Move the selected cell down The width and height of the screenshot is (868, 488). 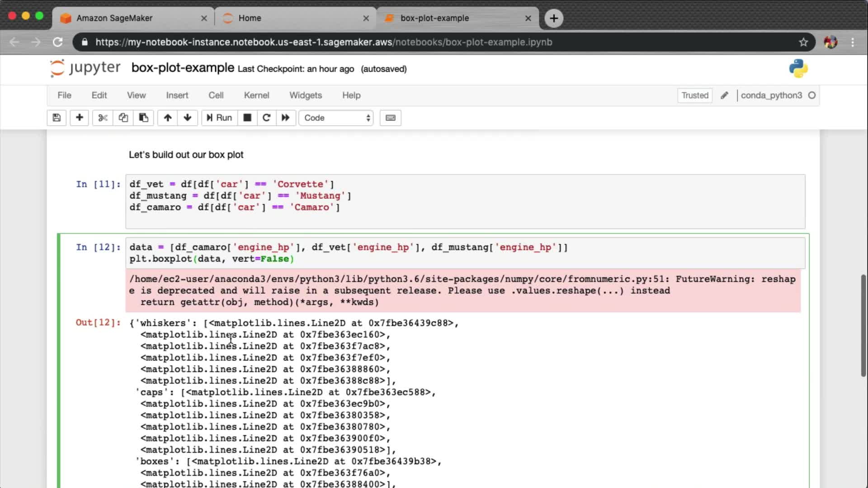pyautogui.click(x=188, y=118)
